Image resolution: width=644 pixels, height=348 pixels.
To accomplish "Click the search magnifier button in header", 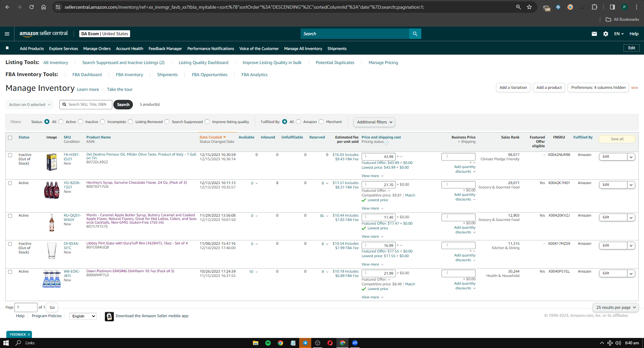I will coord(415,34).
